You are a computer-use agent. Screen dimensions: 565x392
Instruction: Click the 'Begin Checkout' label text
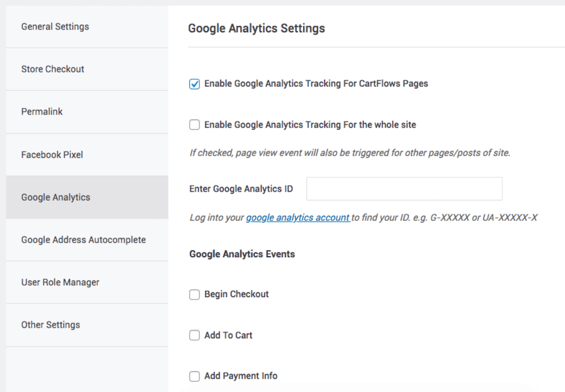click(236, 294)
